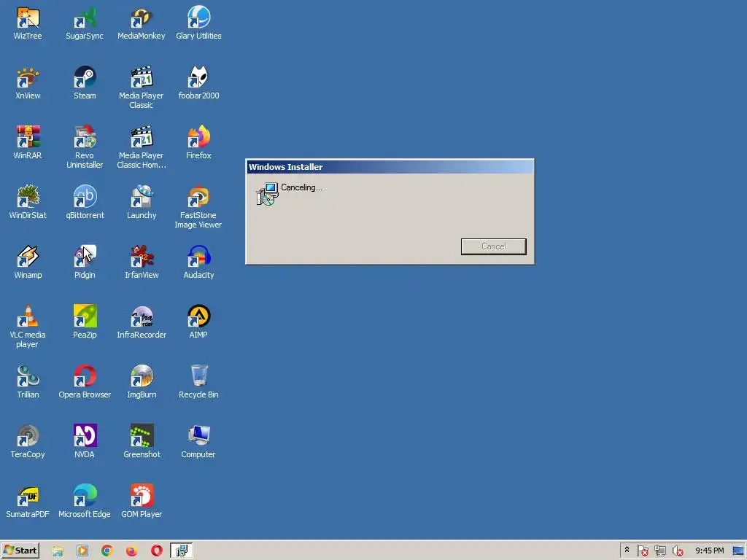Click the 9:45 PM clock
Image resolution: width=747 pixels, height=560 pixels.
tap(709, 551)
